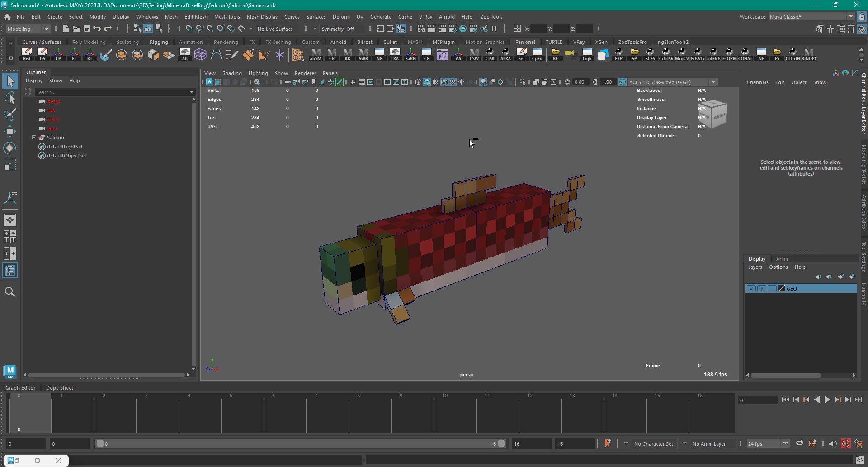Screen dimensions: 868x467
Task: Click the view cube RIGHT face
Action: [x=719, y=116]
